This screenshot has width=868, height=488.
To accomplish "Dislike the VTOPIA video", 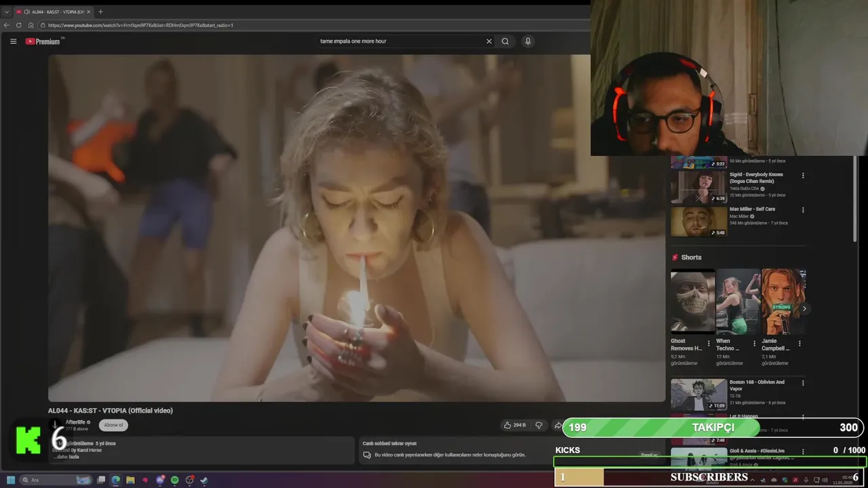I will coord(539,425).
